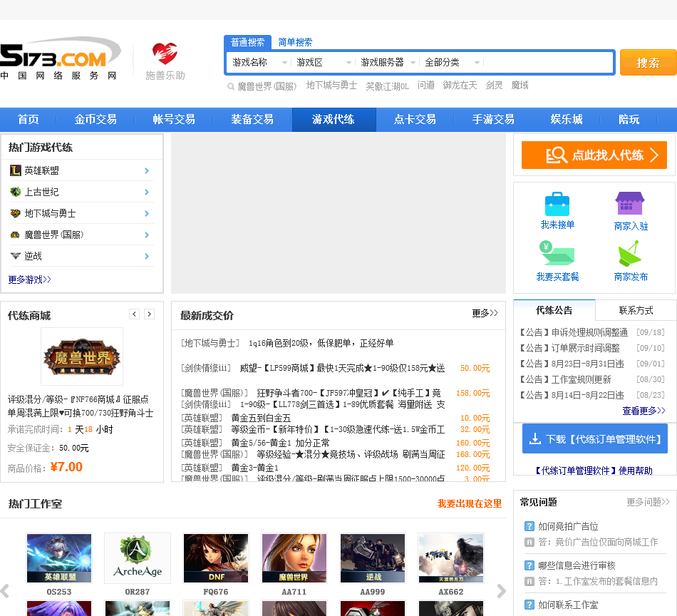Open 帐号交易 navigation item
This screenshot has height=616, width=677.
click(174, 119)
